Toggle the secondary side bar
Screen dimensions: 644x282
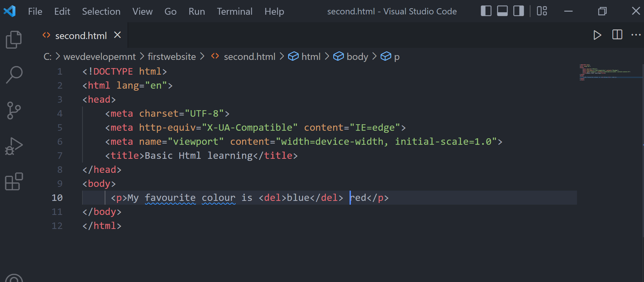pyautogui.click(x=518, y=11)
